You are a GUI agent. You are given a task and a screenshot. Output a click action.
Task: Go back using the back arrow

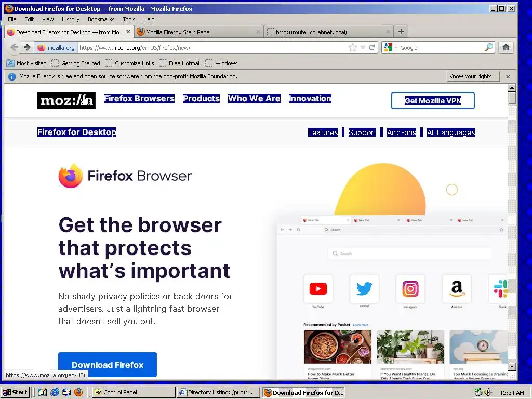pyautogui.click(x=14, y=47)
